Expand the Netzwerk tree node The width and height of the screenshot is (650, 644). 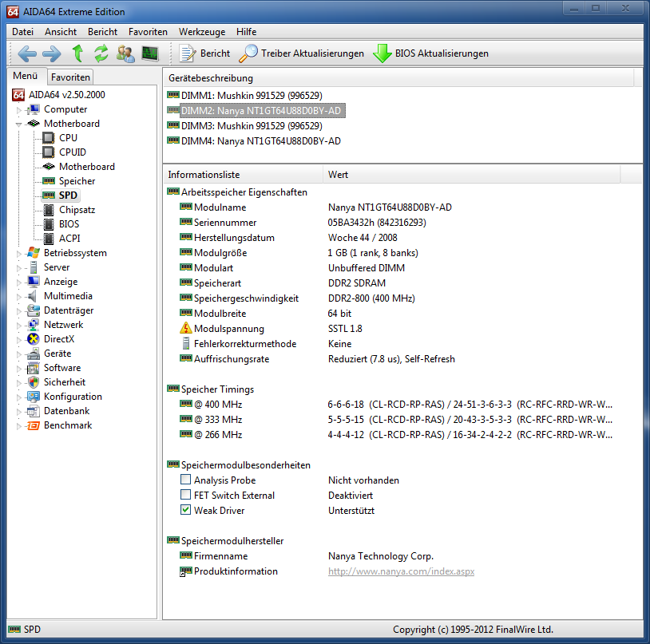[18, 326]
